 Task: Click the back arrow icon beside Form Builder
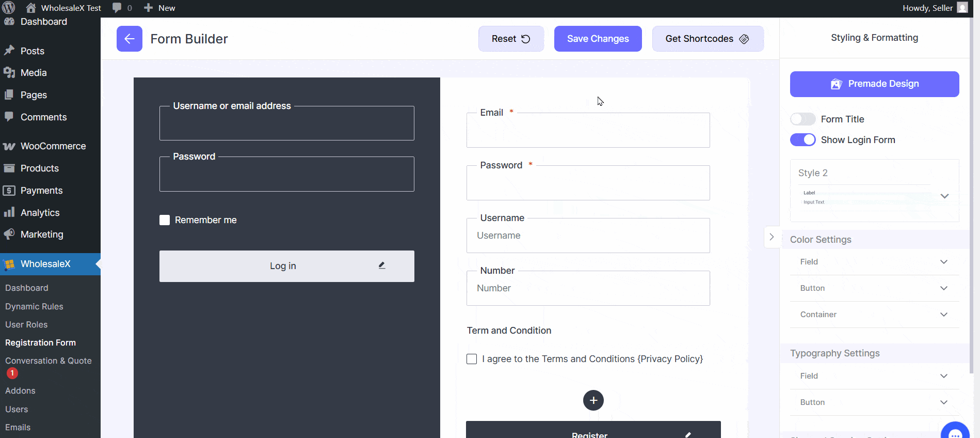(129, 39)
